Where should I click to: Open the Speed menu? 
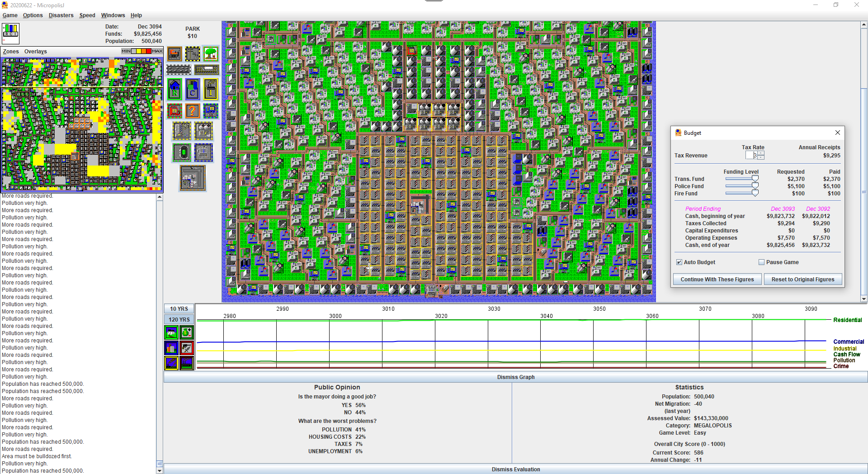point(87,15)
